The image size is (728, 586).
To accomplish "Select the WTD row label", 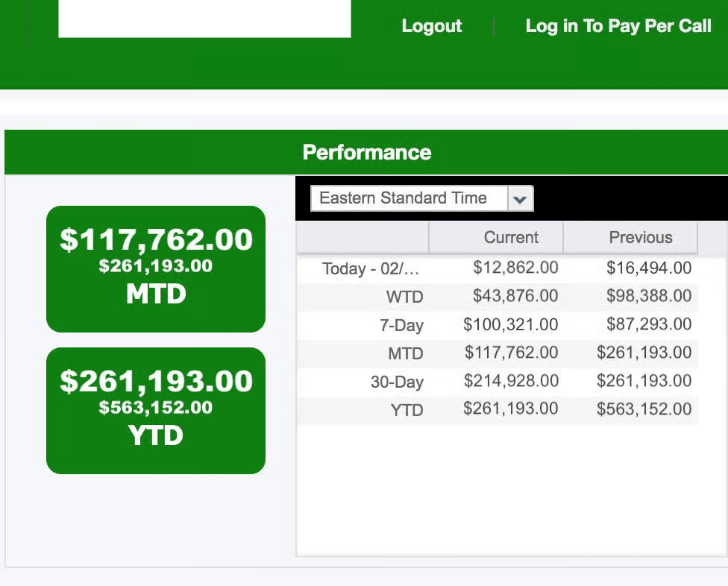I will (404, 297).
